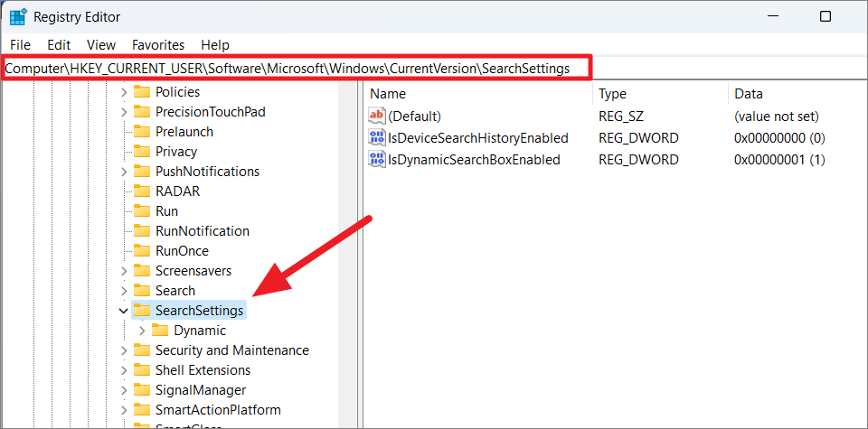Expand the Screensavers key
Image resolution: width=868 pixels, height=429 pixels.
[124, 272]
